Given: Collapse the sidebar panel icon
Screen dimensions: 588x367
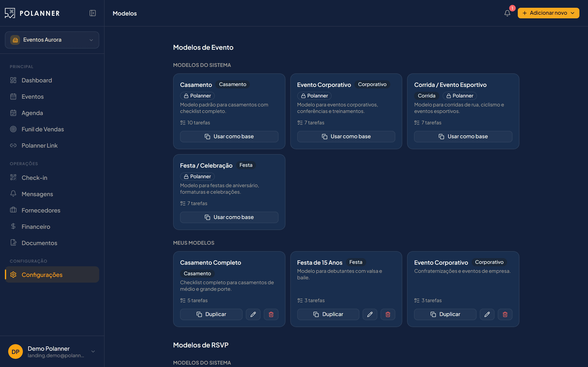Looking at the screenshot, I should coord(92,13).
